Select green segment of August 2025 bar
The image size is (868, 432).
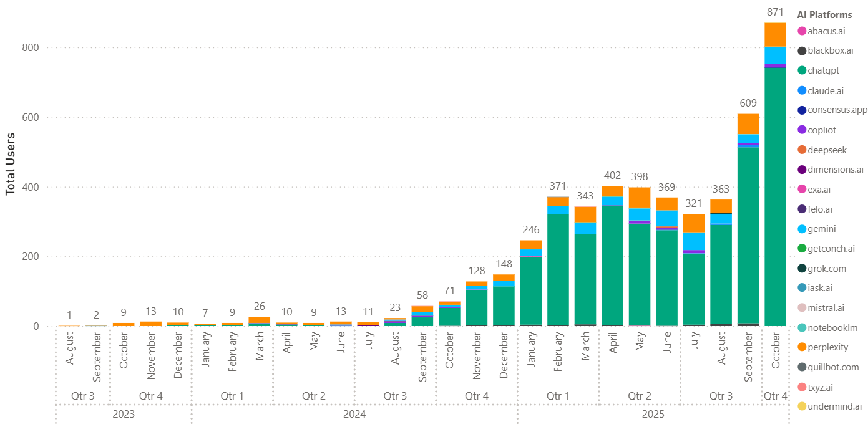point(721,274)
